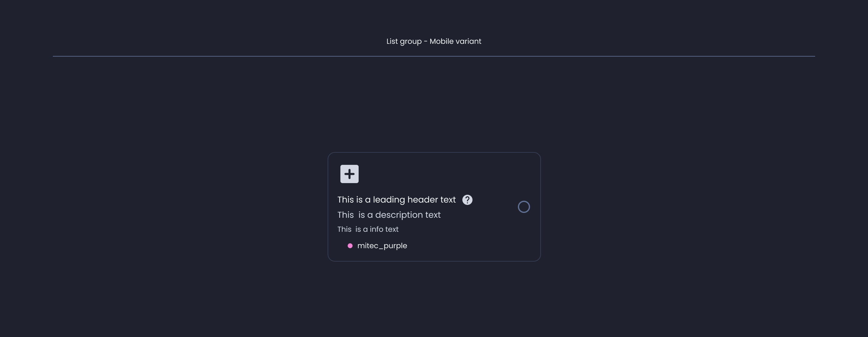Toggle the empty circle selector at right
The image size is (868, 337).
click(x=524, y=207)
